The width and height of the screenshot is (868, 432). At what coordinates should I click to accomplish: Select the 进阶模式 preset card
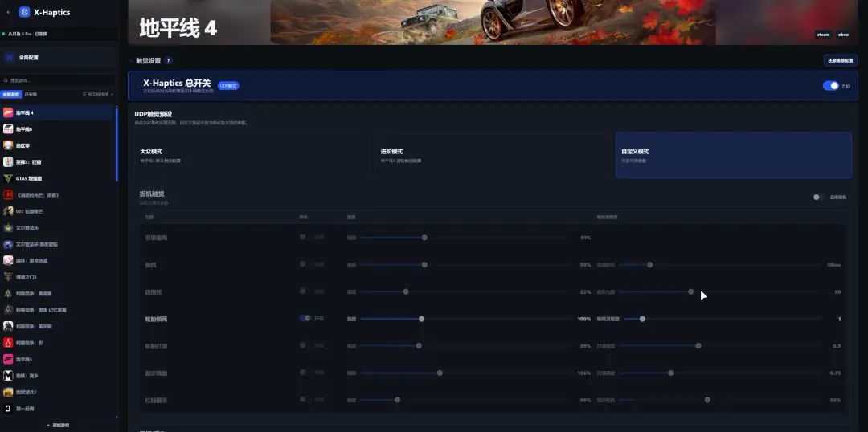point(492,155)
